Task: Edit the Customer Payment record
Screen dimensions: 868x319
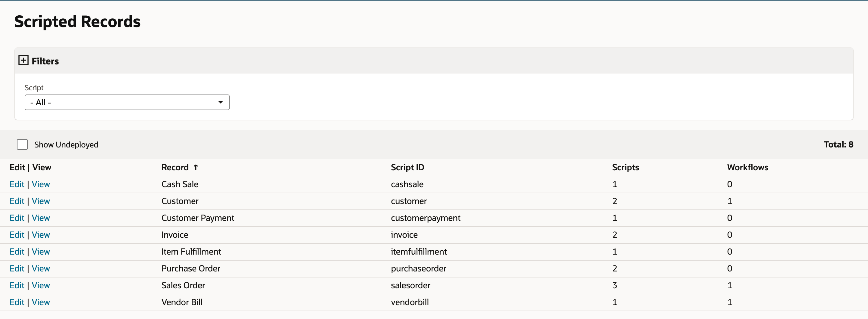Action: click(x=17, y=218)
